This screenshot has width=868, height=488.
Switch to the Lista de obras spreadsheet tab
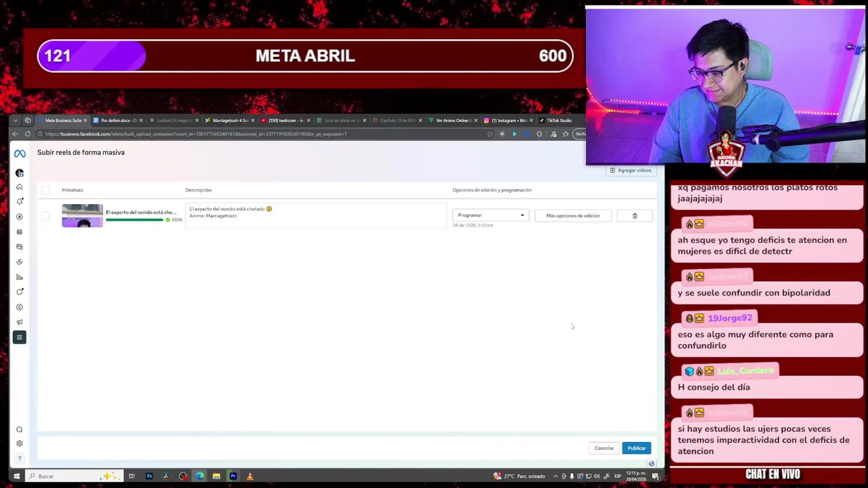point(341,120)
